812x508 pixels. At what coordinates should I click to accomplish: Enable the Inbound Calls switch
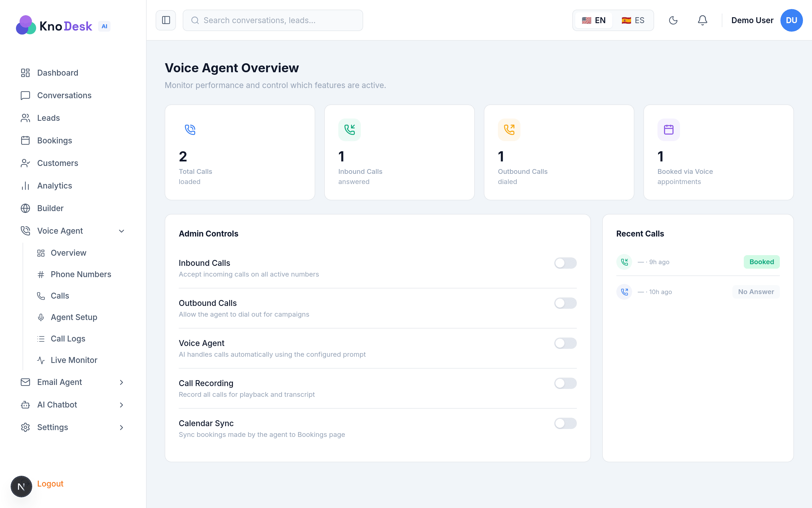point(565,263)
